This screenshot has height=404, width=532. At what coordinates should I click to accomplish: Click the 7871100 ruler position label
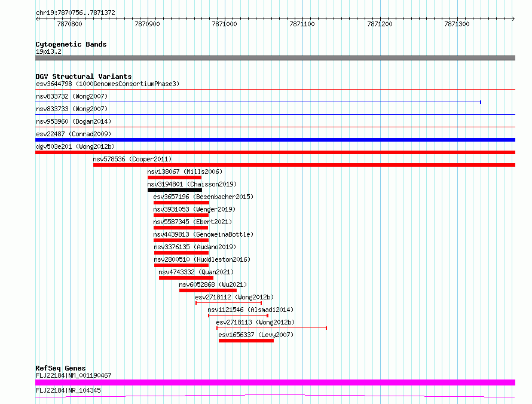pos(302,24)
